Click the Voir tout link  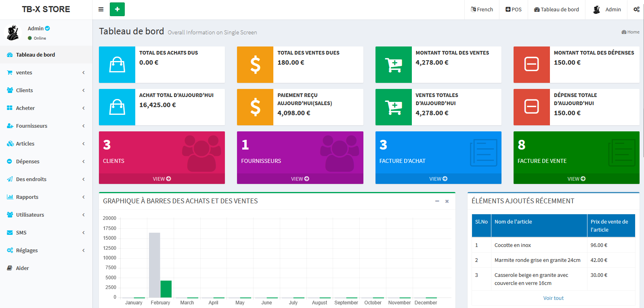(553, 298)
